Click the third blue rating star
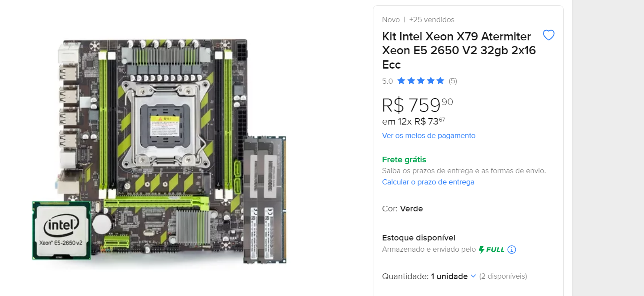Viewport: 644px width, 296px height. [x=421, y=81]
